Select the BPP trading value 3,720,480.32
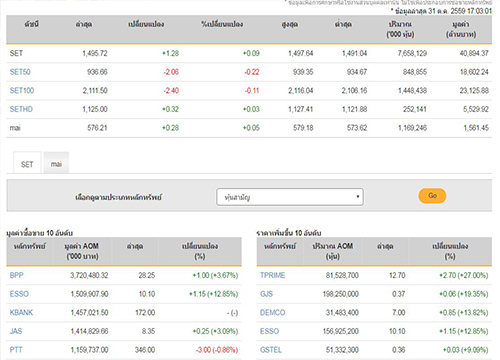The image size is (500, 360). coord(89,275)
